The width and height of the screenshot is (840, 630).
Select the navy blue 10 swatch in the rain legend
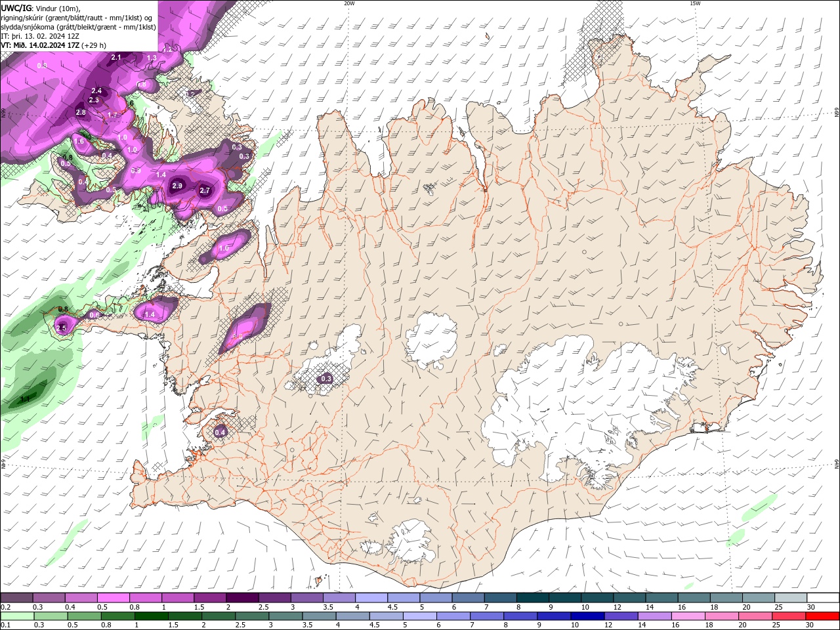pyautogui.click(x=587, y=616)
